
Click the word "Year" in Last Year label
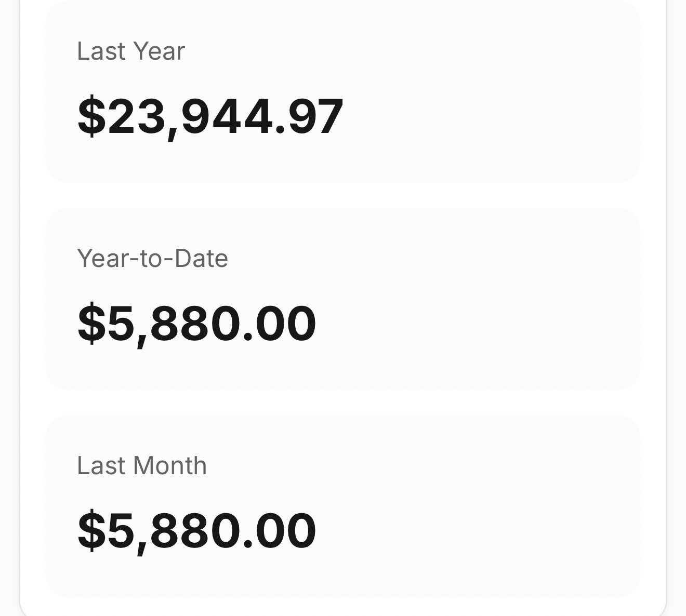(159, 51)
